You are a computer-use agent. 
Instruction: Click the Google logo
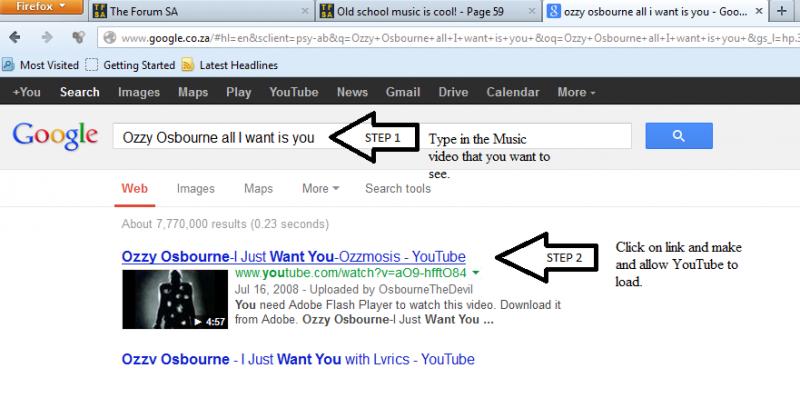tap(55, 136)
